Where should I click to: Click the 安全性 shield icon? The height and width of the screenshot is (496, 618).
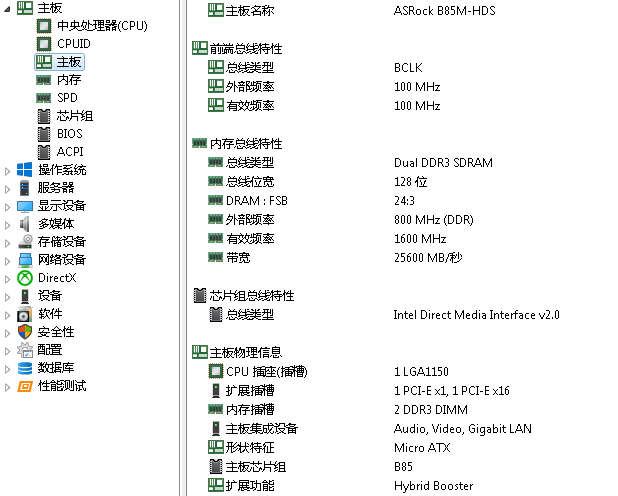(25, 332)
